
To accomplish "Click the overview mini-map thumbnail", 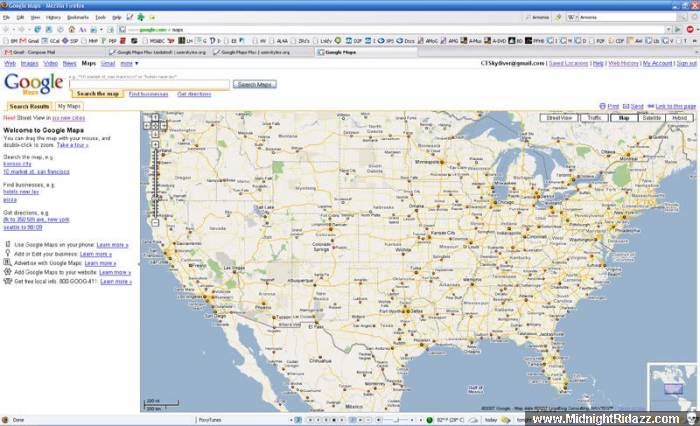I will [x=672, y=387].
